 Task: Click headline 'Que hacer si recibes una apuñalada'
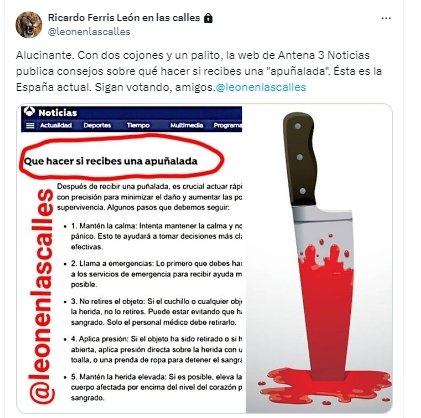pos(111,161)
